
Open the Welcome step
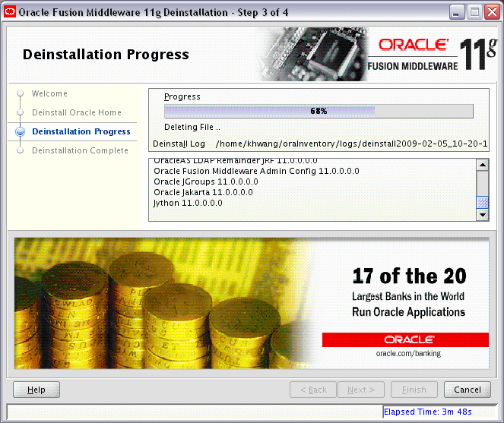pyautogui.click(x=49, y=93)
